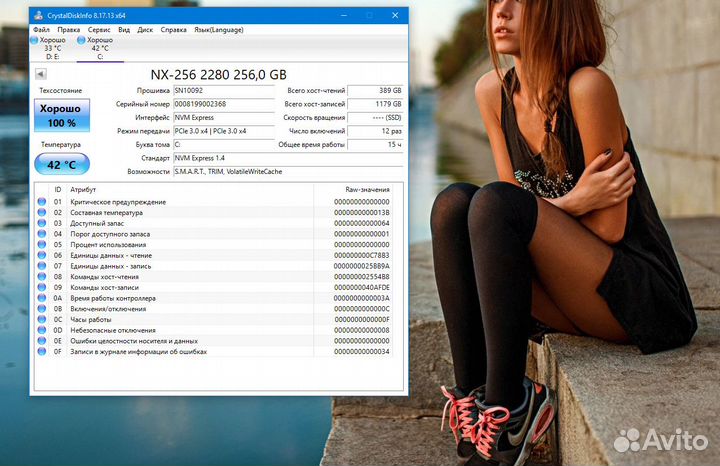Click the status icon for attribute 09
The image size is (720, 466).
(x=42, y=287)
